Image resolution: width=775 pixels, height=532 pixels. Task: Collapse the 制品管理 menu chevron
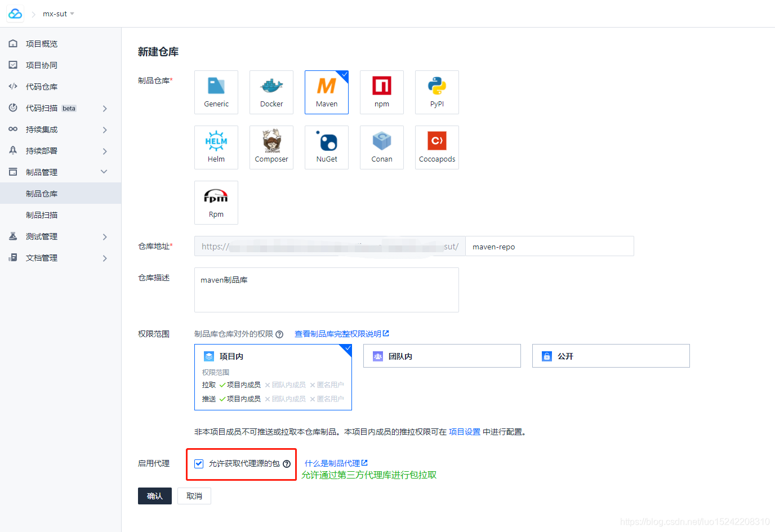[x=104, y=172]
